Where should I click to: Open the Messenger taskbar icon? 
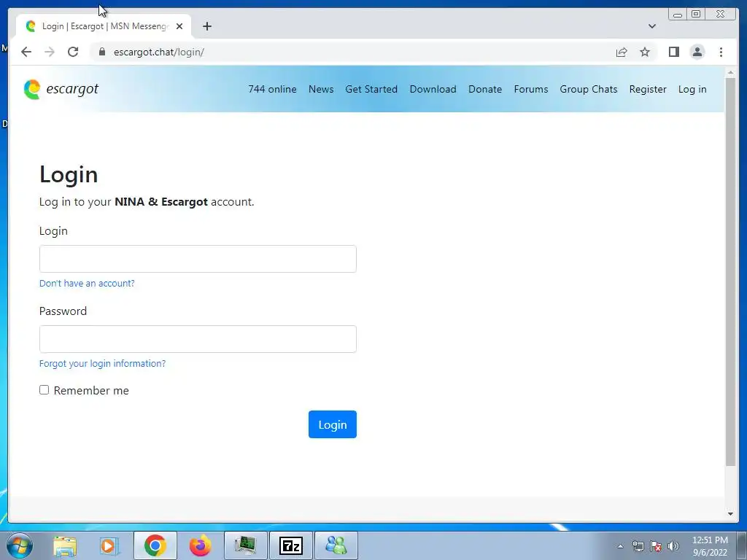(x=336, y=545)
